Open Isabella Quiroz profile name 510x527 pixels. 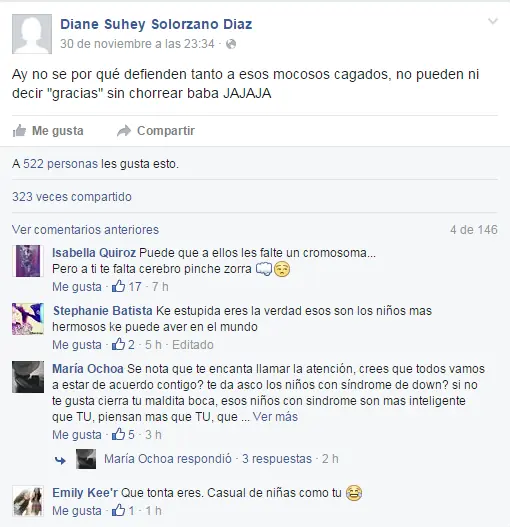[94, 253]
